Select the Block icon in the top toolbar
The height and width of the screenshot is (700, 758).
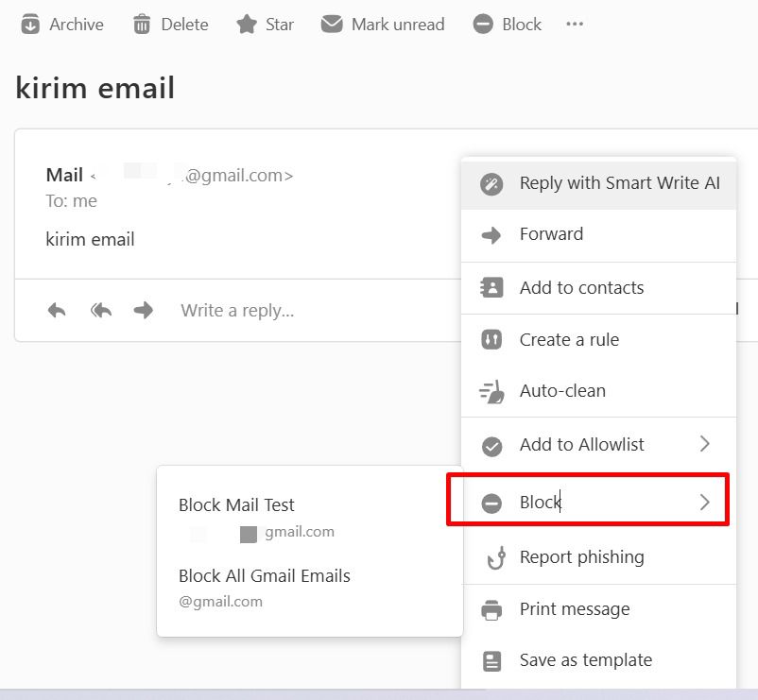482,24
